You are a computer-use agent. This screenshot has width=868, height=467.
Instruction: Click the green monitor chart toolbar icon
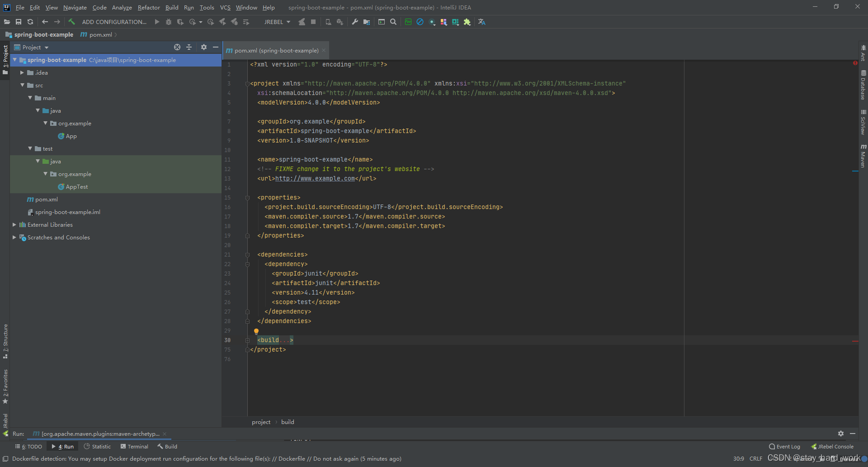[x=408, y=22]
